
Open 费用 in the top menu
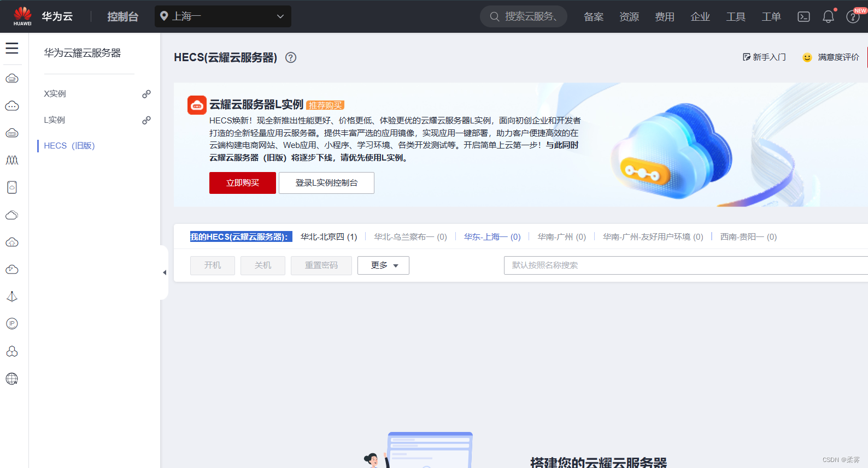pos(665,17)
